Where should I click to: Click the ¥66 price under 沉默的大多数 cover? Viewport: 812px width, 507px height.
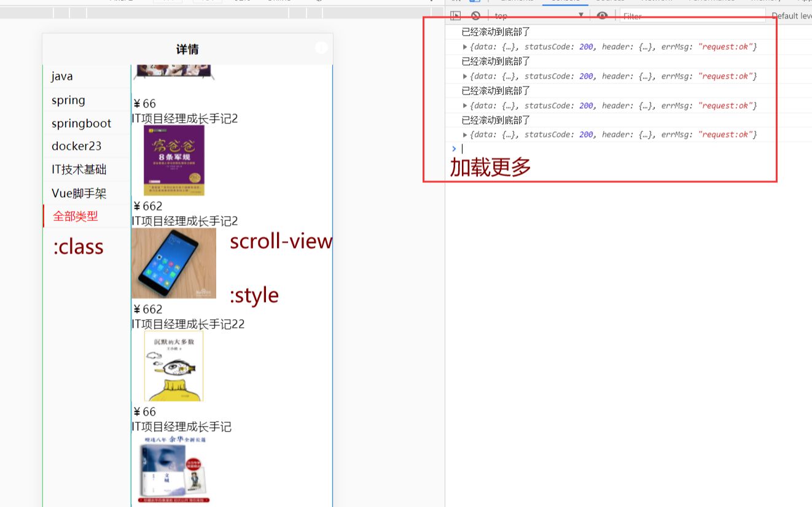point(144,411)
